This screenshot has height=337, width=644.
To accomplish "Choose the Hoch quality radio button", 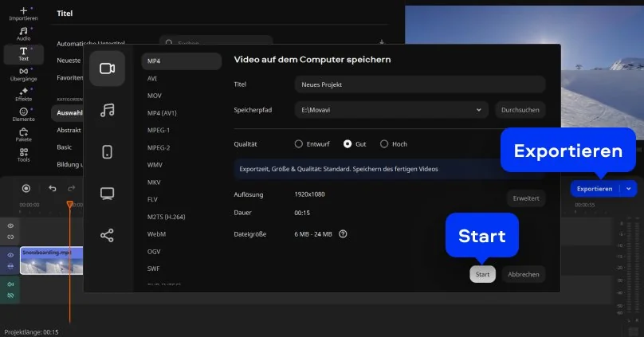I will point(383,144).
